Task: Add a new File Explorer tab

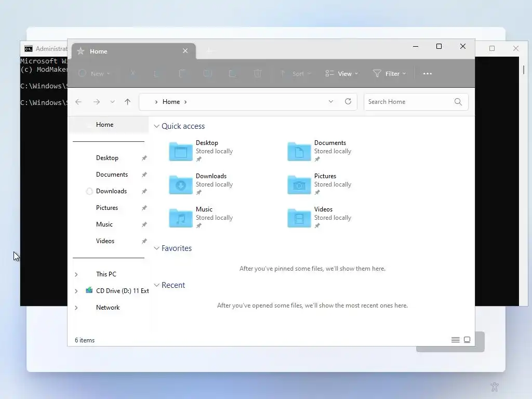Action: (x=210, y=51)
